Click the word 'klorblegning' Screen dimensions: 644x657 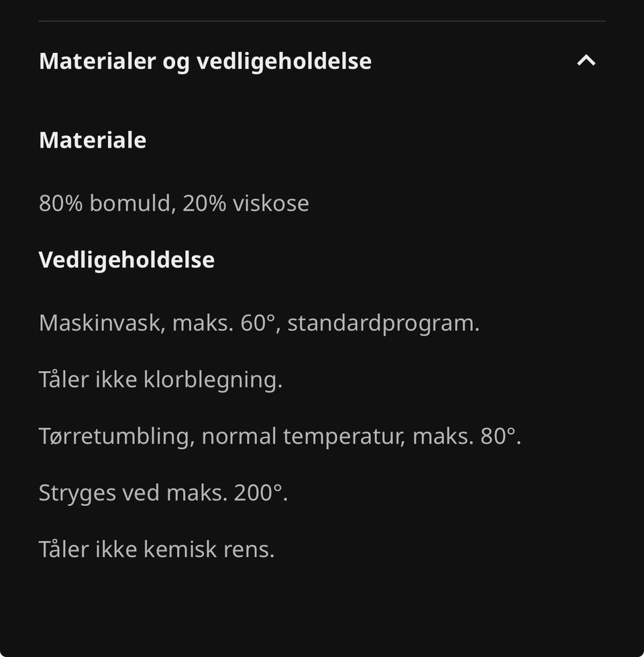211,380
